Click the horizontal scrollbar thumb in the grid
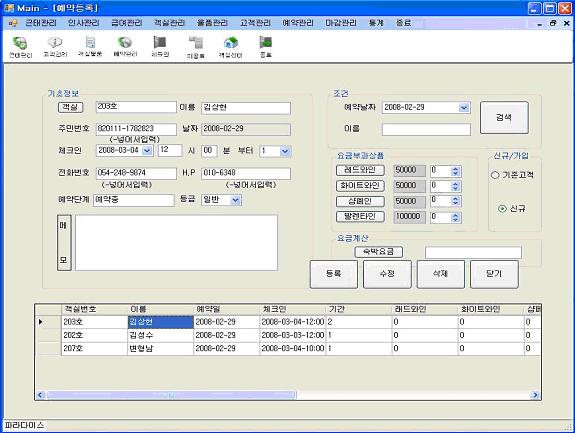 coord(171,395)
